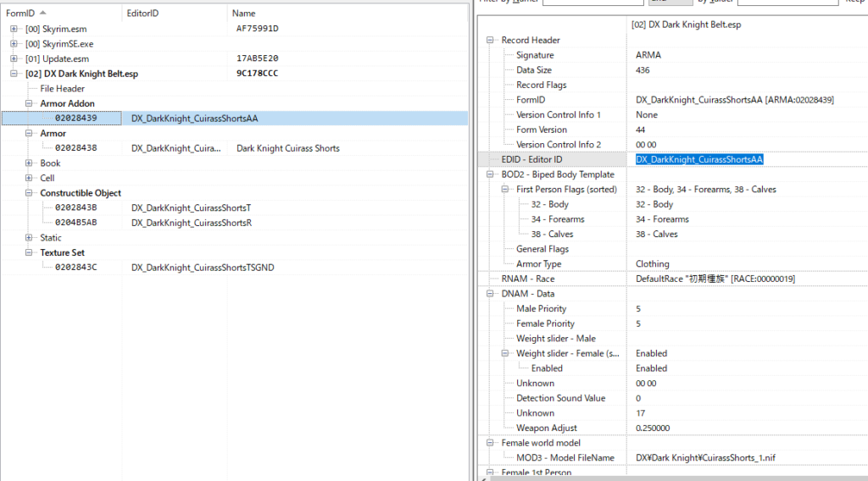Expand the Cell record group

[x=29, y=178]
